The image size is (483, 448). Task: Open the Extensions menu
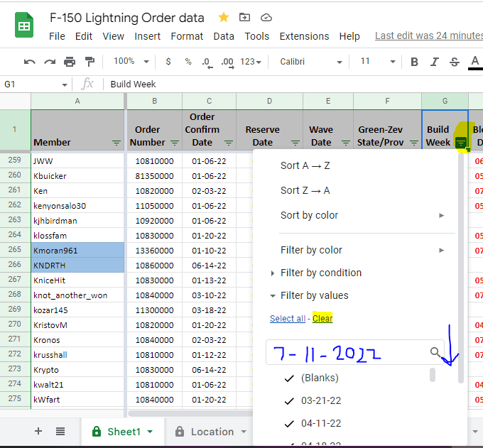coord(304,36)
